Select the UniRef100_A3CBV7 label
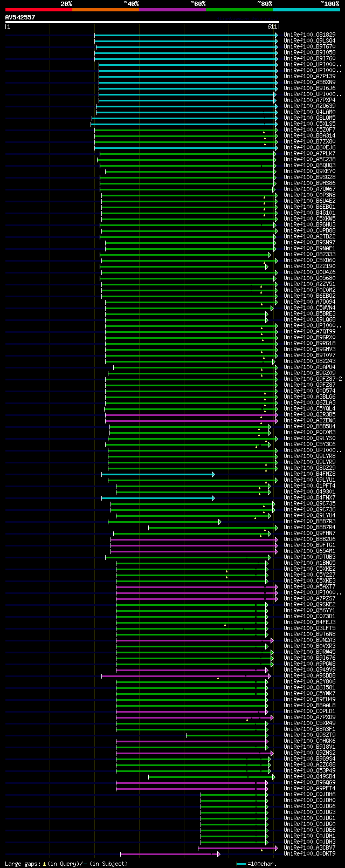The image size is (345, 868). (x=309, y=848)
